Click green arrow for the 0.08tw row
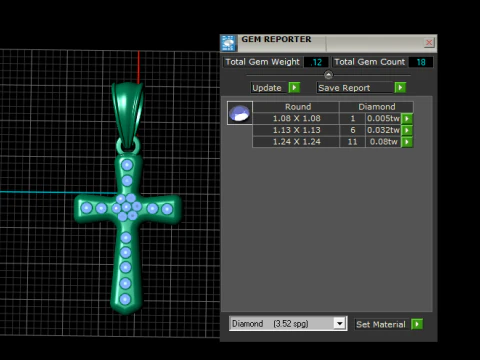Screen dimensions: 480x360 (x=407, y=142)
